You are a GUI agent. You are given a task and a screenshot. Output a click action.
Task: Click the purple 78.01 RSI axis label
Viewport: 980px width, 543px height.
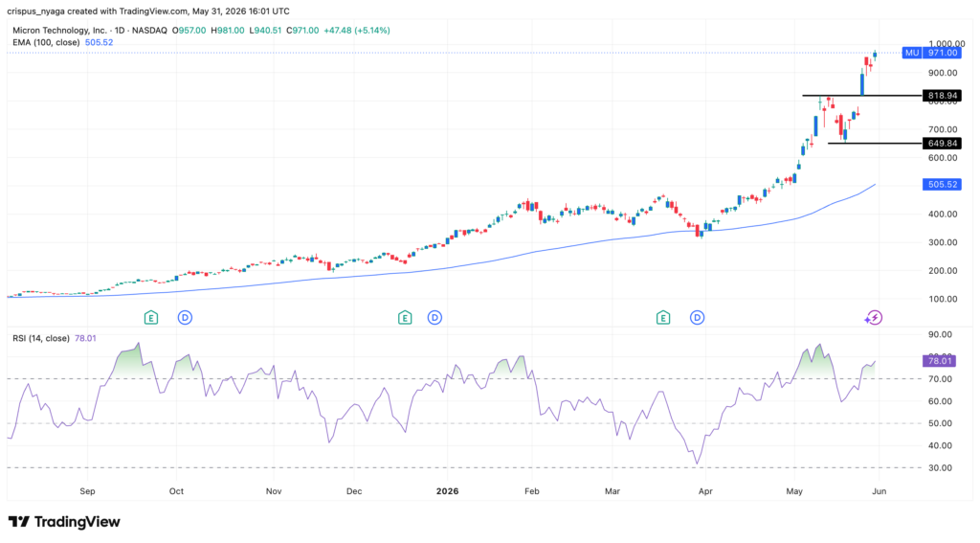[940, 361]
